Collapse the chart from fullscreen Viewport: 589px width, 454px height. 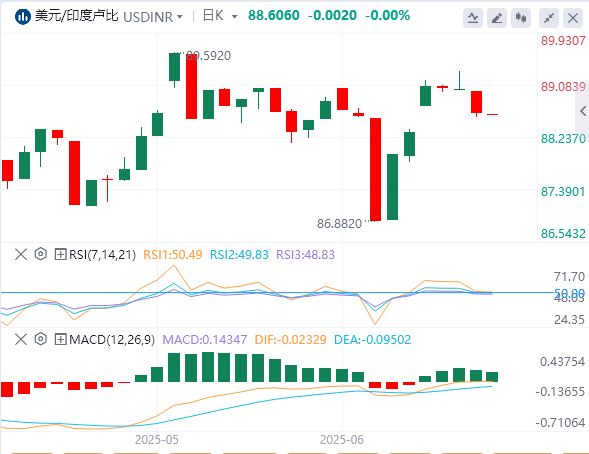[549, 18]
